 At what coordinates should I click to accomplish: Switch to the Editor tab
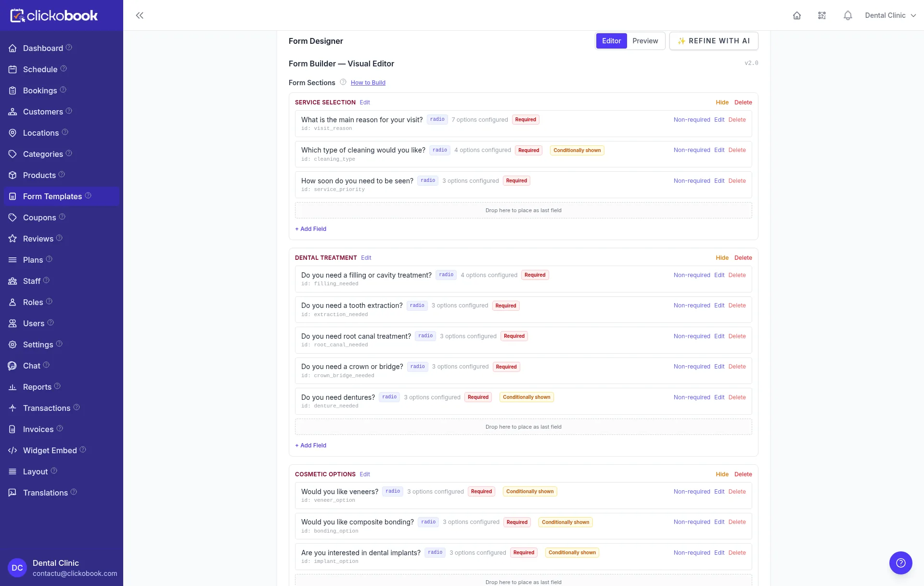click(611, 41)
